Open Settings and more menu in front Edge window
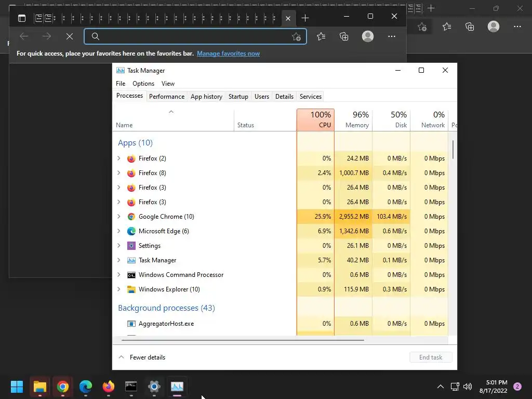Image resolution: width=532 pixels, height=399 pixels. [x=392, y=36]
